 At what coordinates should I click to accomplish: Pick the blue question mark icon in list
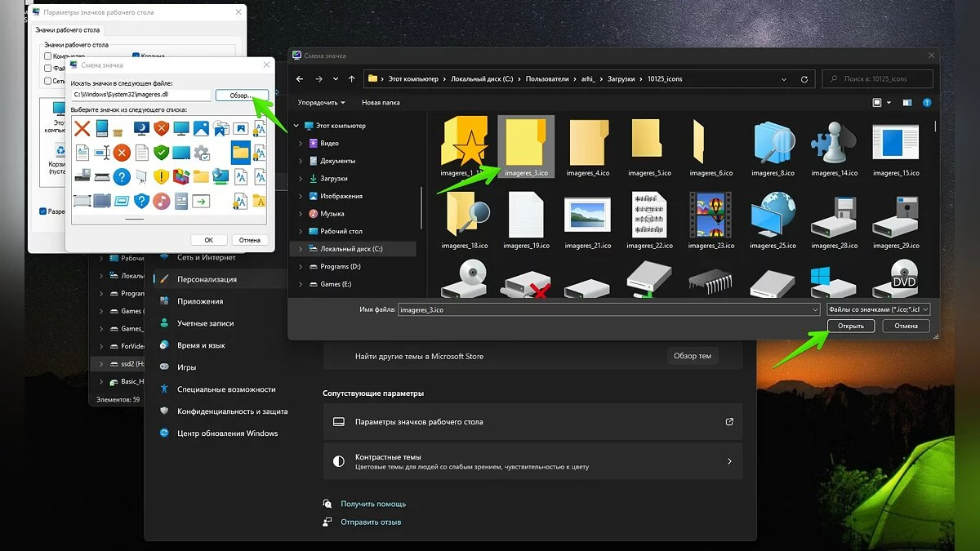click(122, 176)
